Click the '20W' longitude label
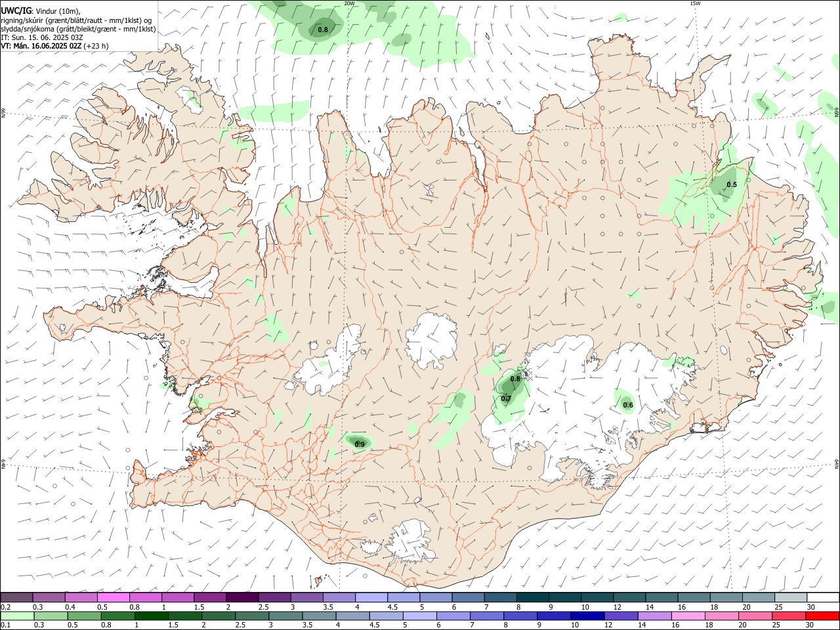Viewport: 840px width, 630px height. [x=349, y=3]
